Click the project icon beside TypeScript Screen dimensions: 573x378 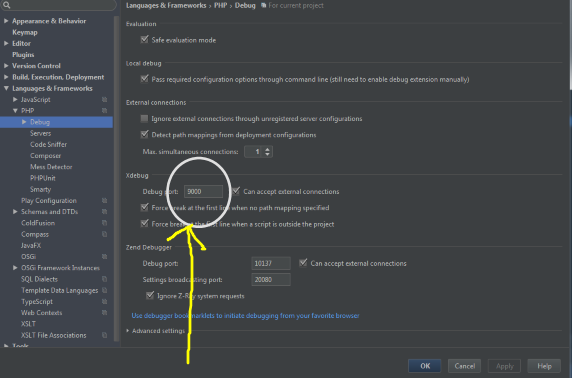pyautogui.click(x=105, y=302)
